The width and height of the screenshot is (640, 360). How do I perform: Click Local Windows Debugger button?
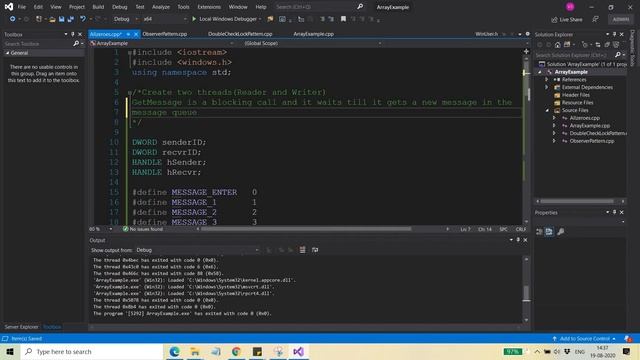(x=227, y=19)
